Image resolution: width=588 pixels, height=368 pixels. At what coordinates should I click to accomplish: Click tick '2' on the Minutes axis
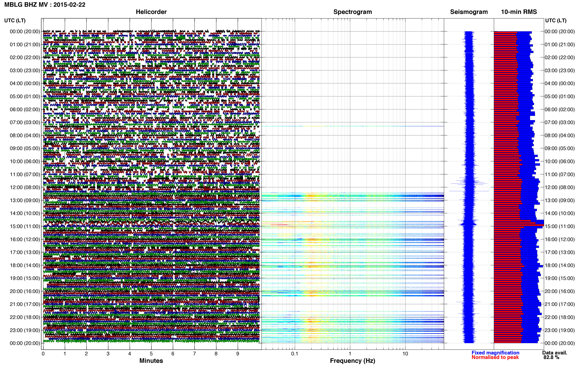(86, 354)
